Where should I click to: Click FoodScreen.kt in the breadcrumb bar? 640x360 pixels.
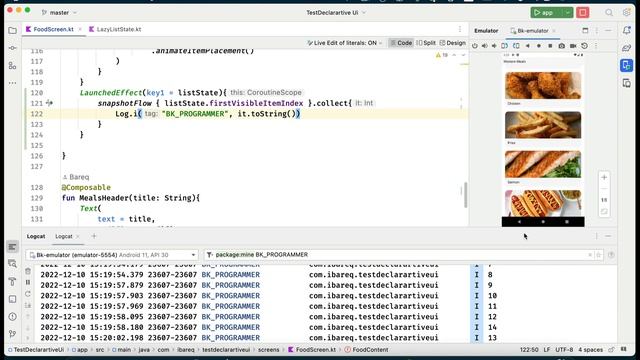point(312,350)
